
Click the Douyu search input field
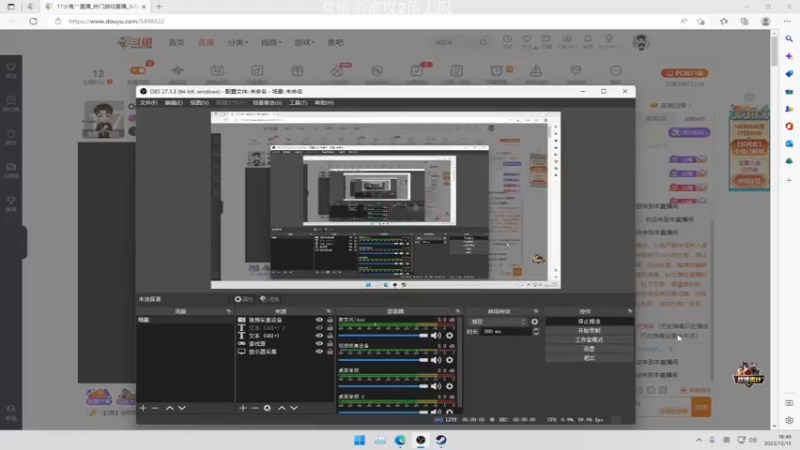pos(454,42)
